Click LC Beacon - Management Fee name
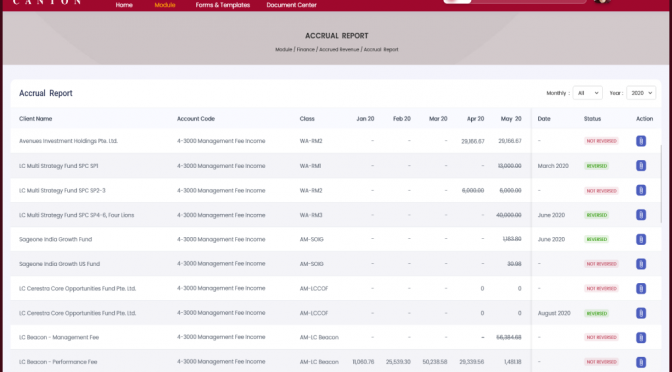The width and height of the screenshot is (672, 372). 59,338
